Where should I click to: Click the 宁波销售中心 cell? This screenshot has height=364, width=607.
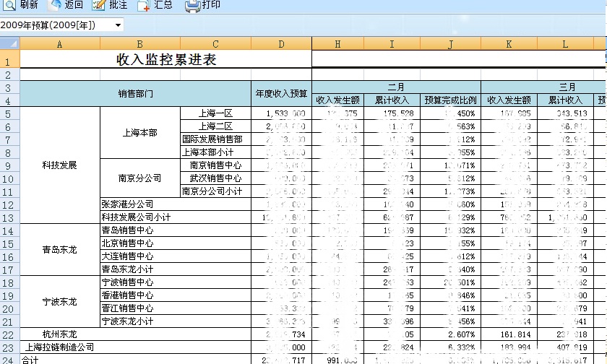[x=176, y=282]
